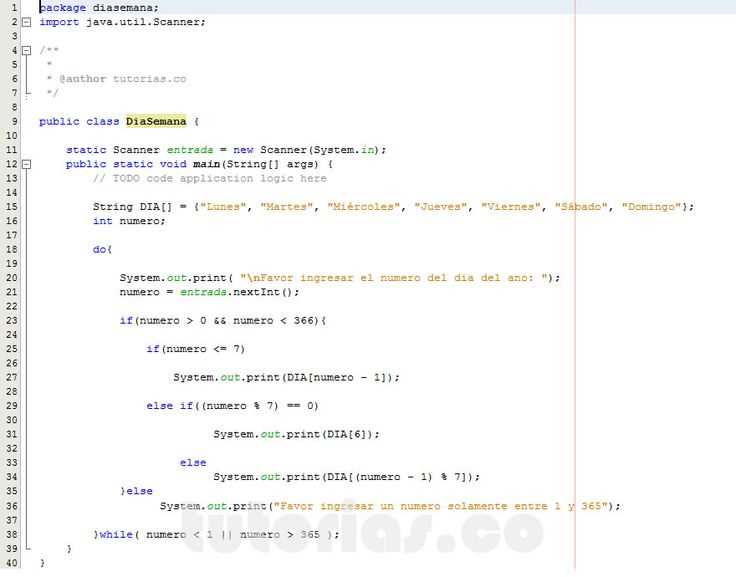Click 'main' in the method signature
Viewport: 736px width, 577px height.
(207, 164)
